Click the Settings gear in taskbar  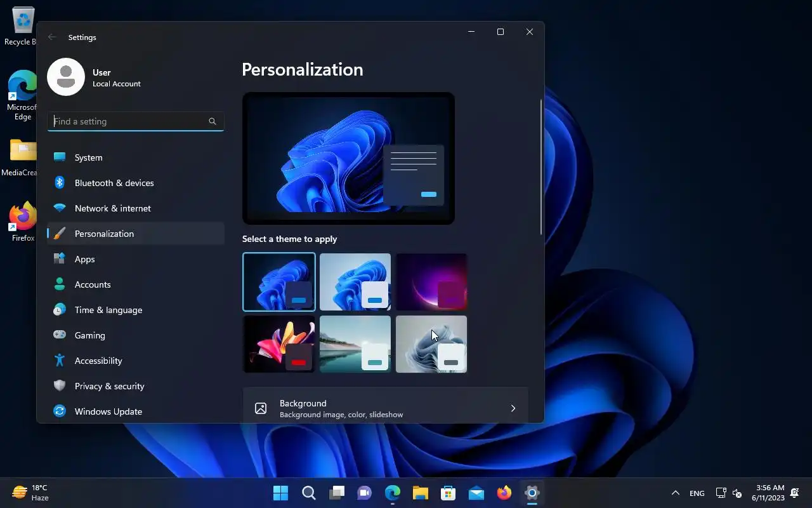pos(532,493)
